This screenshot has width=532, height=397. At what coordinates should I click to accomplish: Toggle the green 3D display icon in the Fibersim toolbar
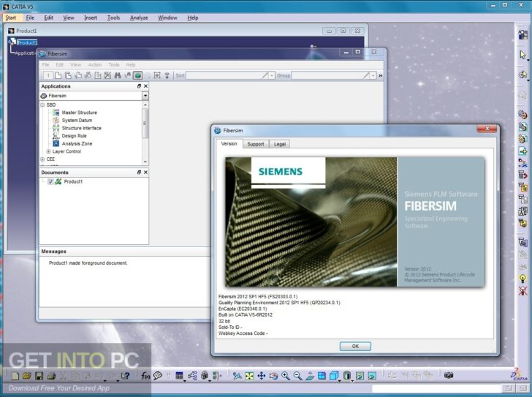tap(137, 75)
